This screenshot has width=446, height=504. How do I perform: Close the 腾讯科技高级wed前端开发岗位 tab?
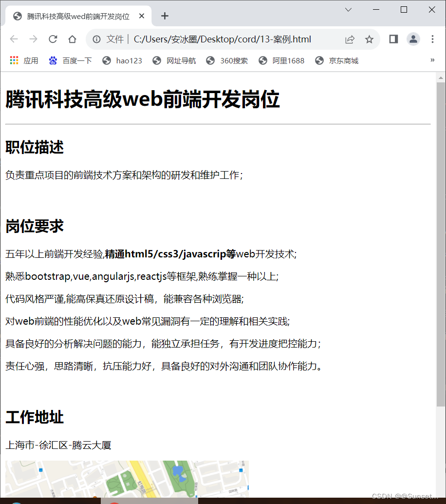(x=142, y=16)
